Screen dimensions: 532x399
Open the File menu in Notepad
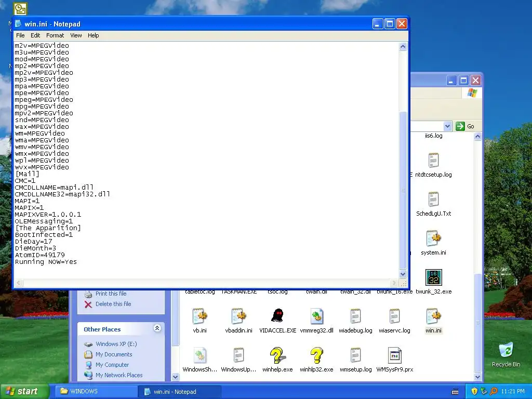[20, 35]
